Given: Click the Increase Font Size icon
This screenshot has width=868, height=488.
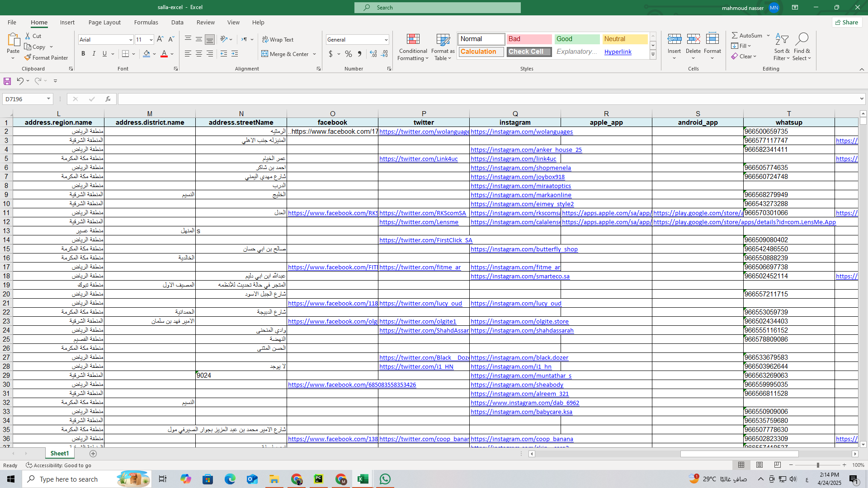Looking at the screenshot, I should [x=160, y=40].
